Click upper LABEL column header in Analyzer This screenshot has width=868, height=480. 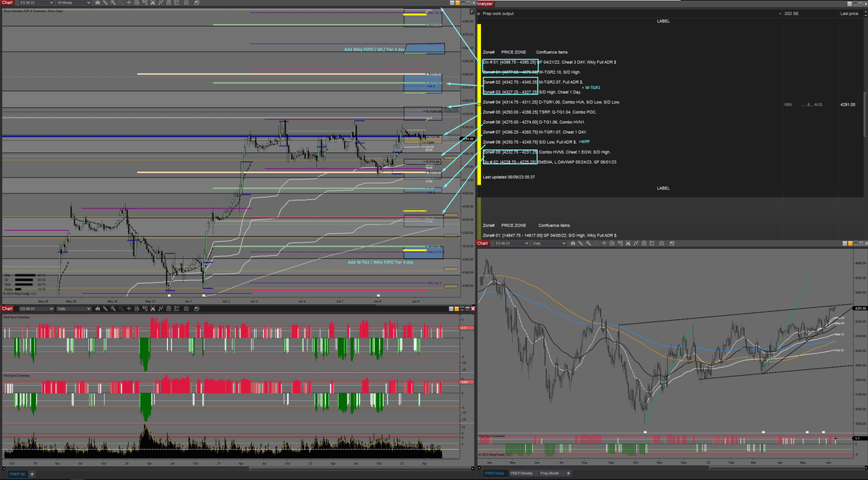click(663, 21)
